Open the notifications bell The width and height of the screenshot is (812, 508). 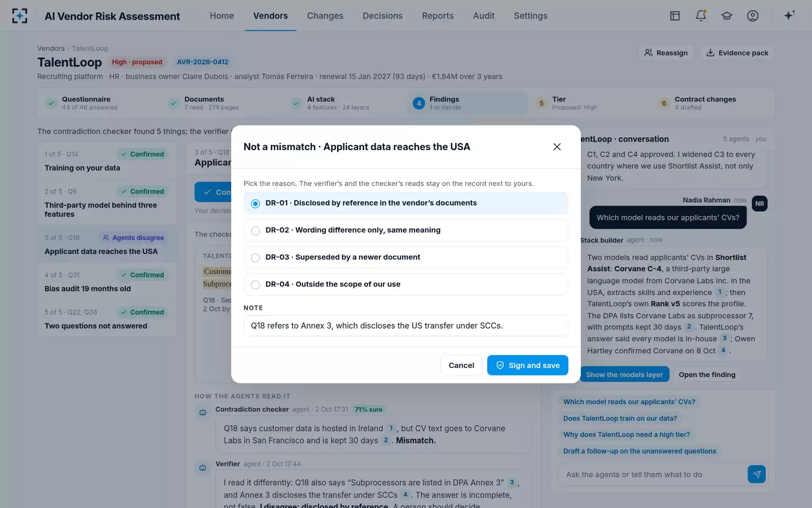[701, 16]
